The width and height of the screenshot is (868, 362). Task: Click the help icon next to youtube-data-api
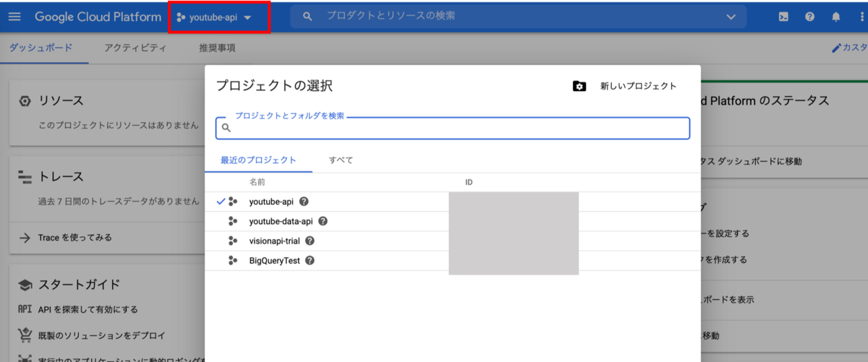[x=323, y=221]
